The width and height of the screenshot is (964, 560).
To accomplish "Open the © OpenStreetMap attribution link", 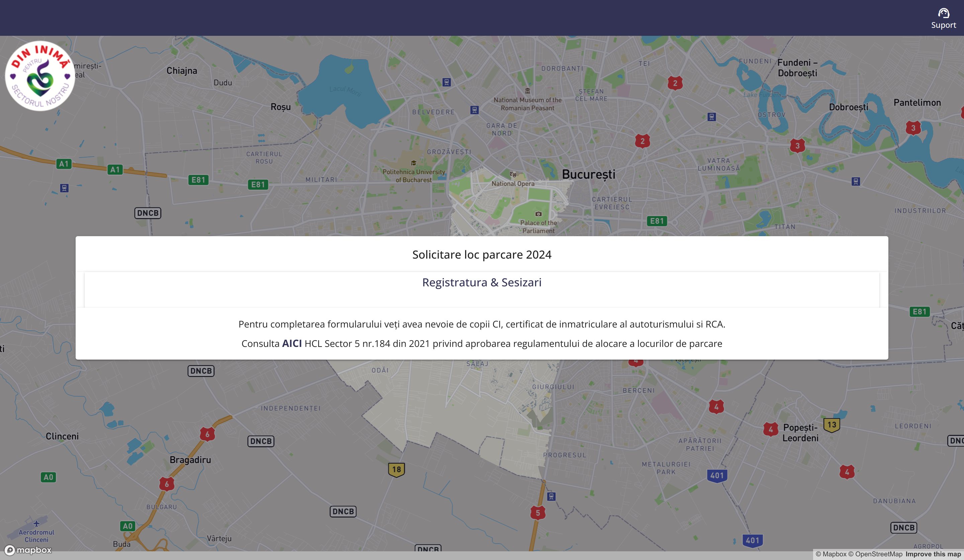I will (875, 554).
